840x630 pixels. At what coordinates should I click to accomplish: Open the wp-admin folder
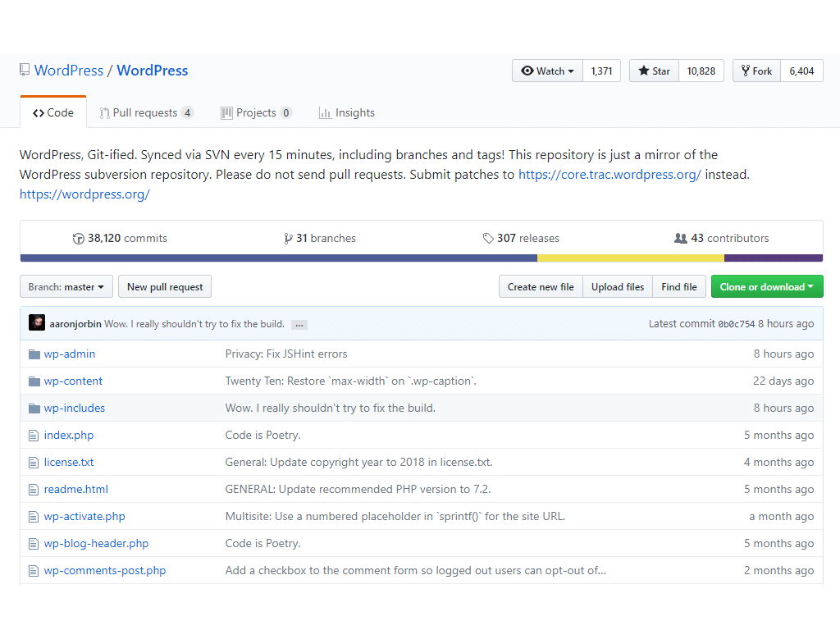[70, 354]
